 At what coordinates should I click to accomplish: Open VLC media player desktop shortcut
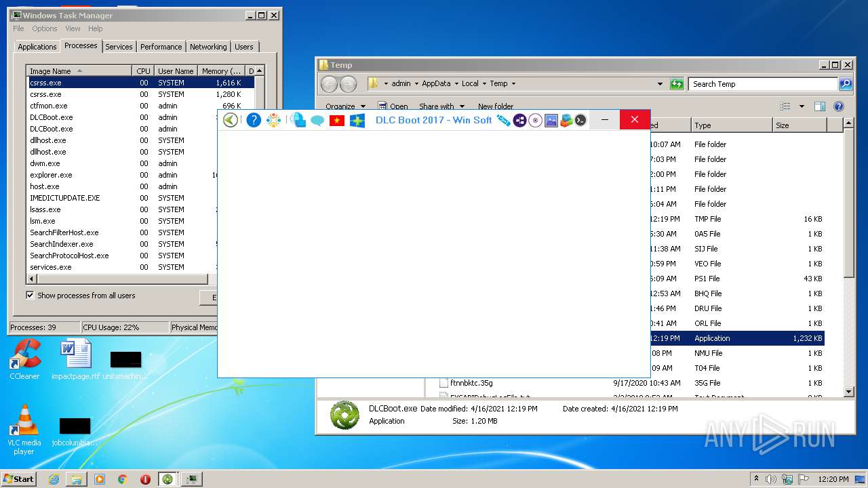(x=24, y=430)
